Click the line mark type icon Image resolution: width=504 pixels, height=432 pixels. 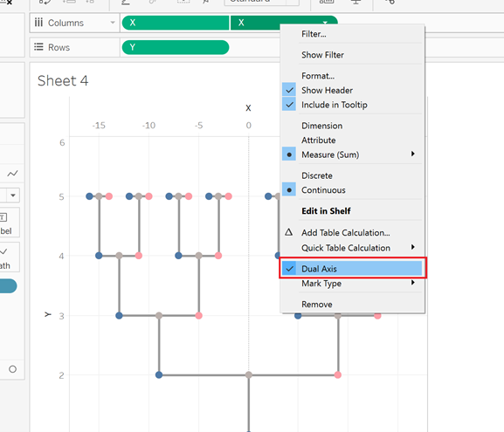click(12, 174)
